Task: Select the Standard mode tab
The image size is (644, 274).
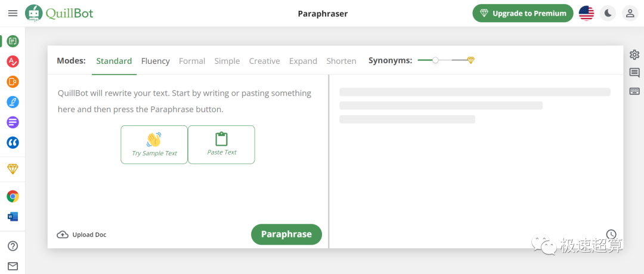Action: [114, 61]
